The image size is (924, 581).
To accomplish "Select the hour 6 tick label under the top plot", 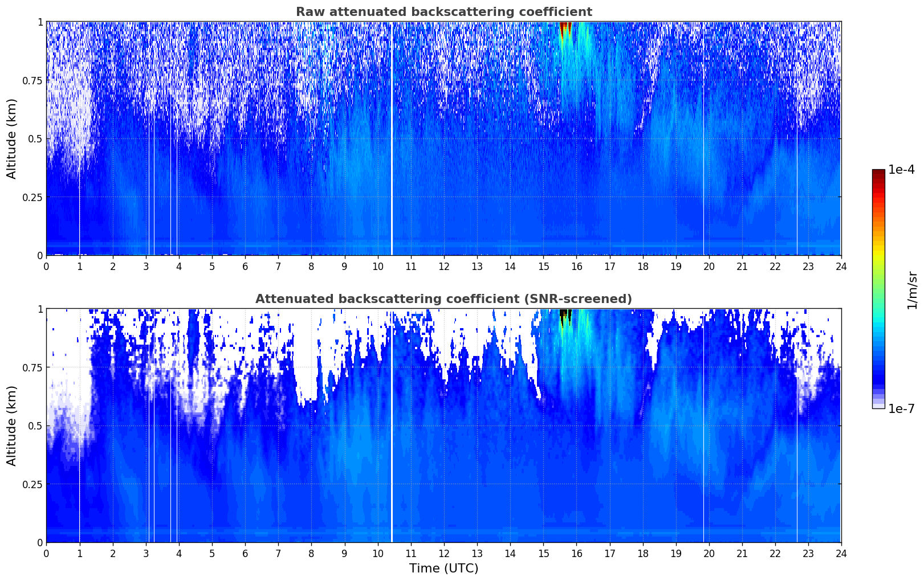I will [x=245, y=266].
